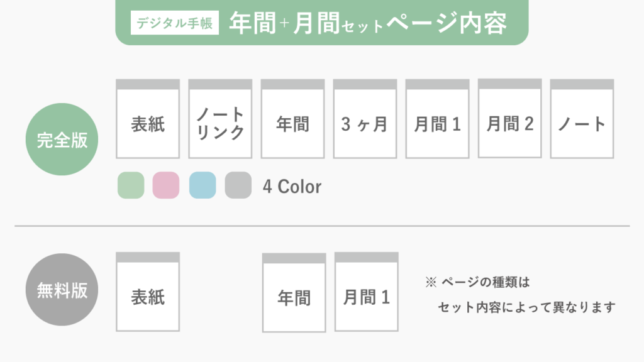Select the ノートリンク page card
Screen dimensions: 644x362
[220, 119]
